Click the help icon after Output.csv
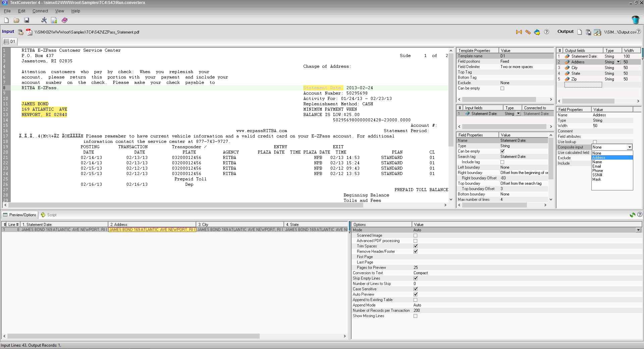 point(639,32)
